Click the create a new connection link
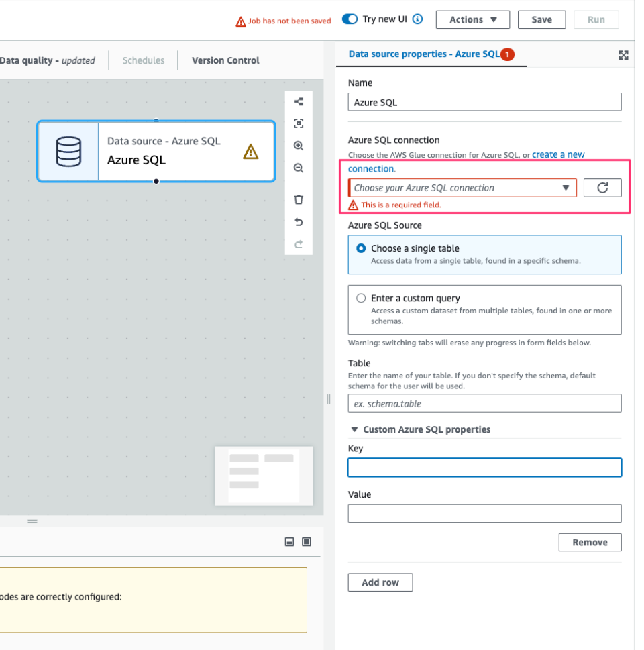Image resolution: width=644 pixels, height=650 pixels. [x=558, y=154]
